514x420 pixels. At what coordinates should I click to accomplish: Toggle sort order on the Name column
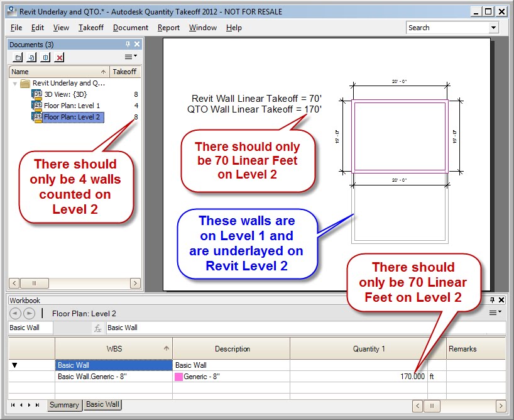click(x=50, y=72)
